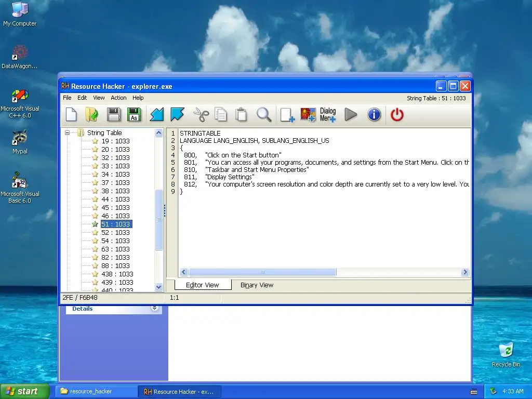Open the Edit menu
Image resolution: width=532 pixels, height=399 pixels.
[x=82, y=98]
